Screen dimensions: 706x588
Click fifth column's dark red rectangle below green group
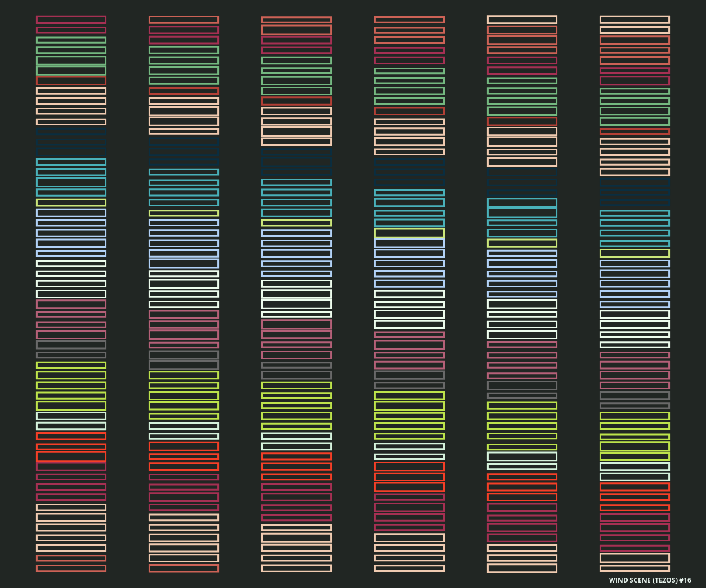(522, 121)
